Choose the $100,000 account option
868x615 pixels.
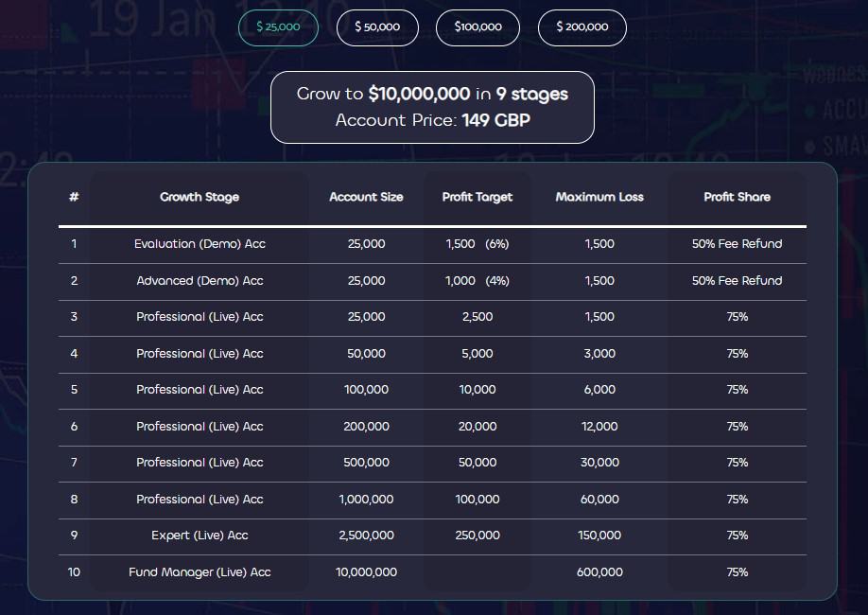click(477, 27)
